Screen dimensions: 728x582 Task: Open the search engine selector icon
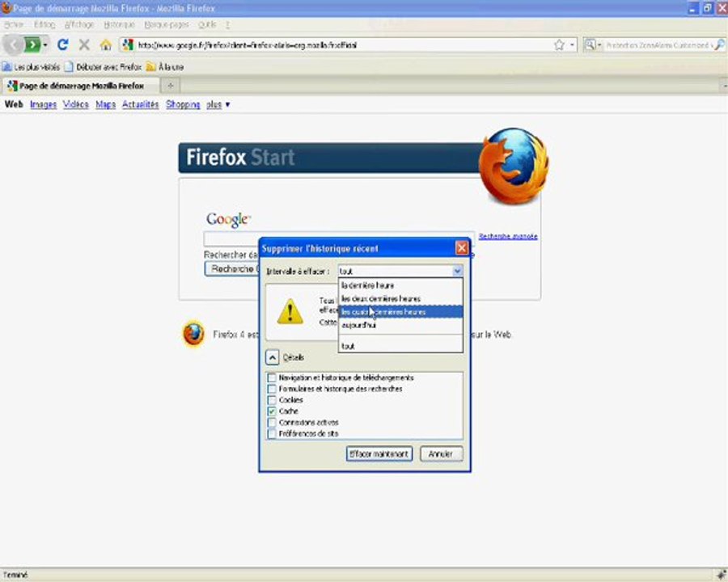click(592, 45)
